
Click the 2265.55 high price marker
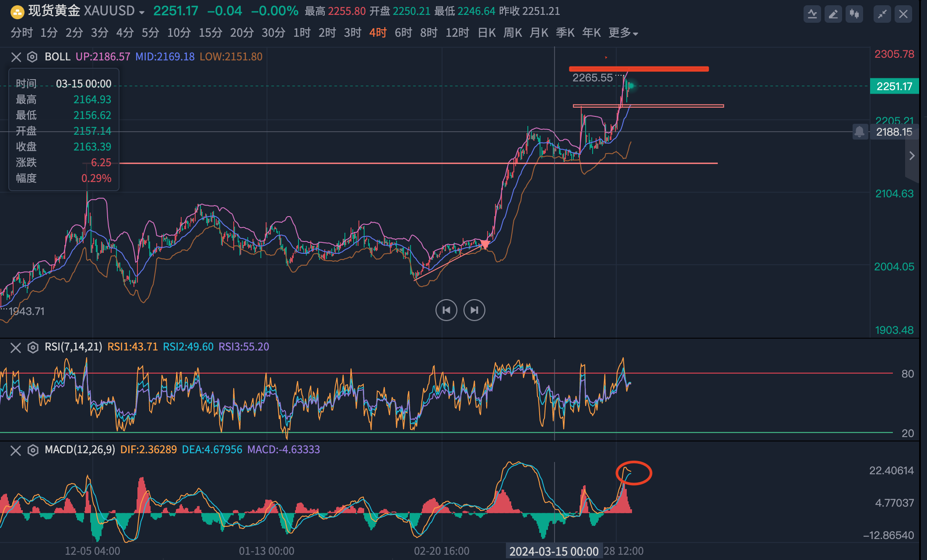click(x=593, y=78)
